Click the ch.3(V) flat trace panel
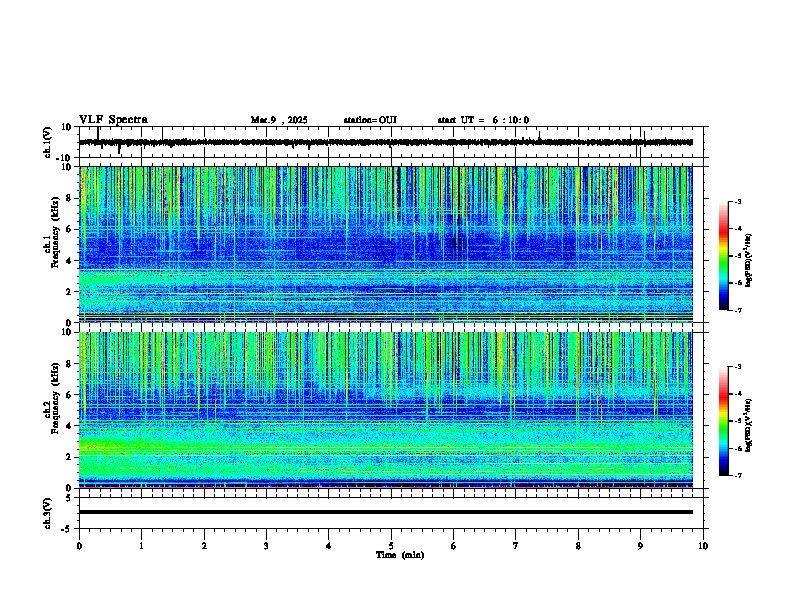 click(393, 513)
